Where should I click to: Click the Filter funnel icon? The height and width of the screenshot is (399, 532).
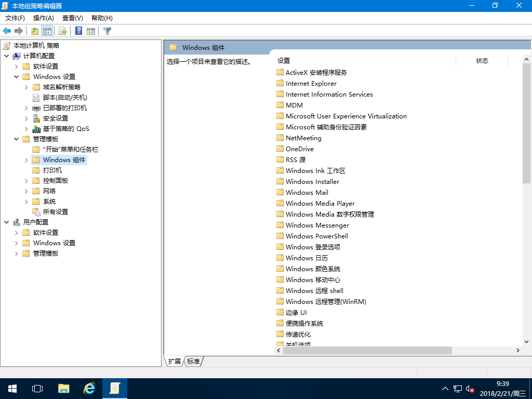point(107,31)
